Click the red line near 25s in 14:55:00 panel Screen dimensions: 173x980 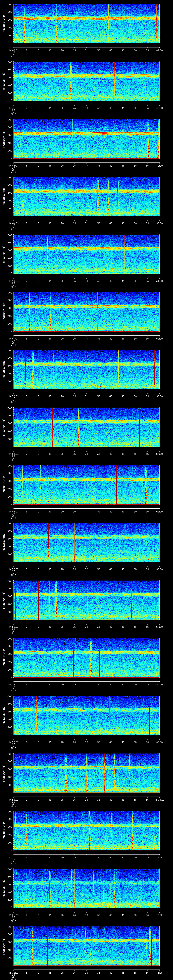74,542
